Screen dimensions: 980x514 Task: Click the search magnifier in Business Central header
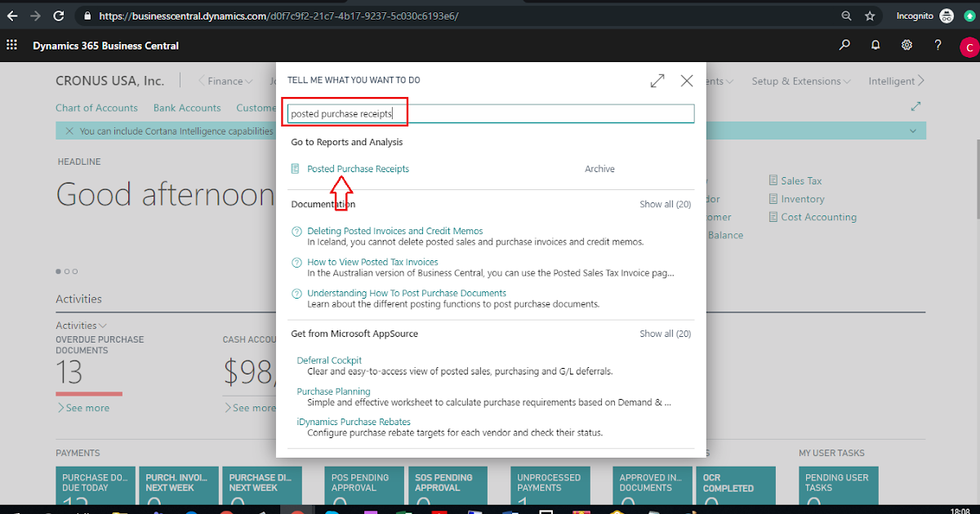point(844,46)
